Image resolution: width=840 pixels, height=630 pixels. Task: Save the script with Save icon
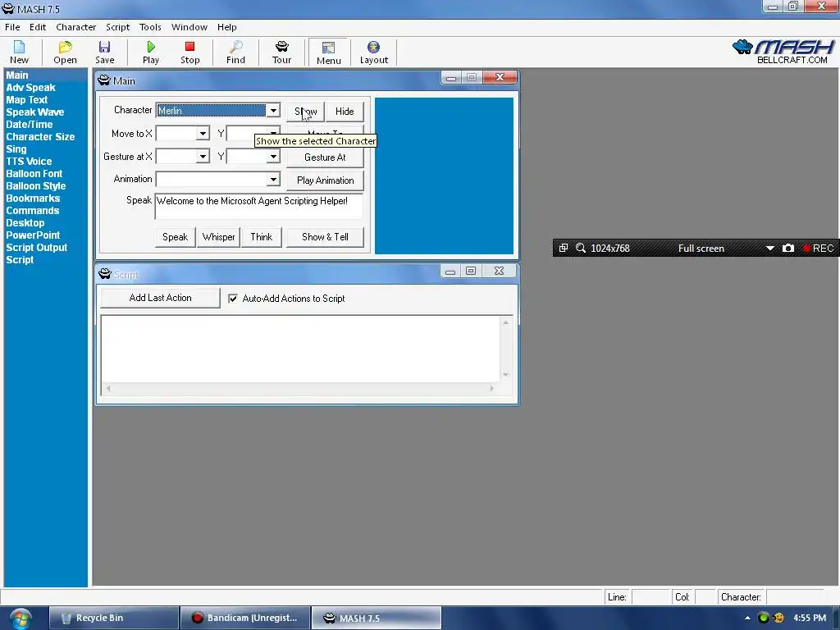coord(104,52)
